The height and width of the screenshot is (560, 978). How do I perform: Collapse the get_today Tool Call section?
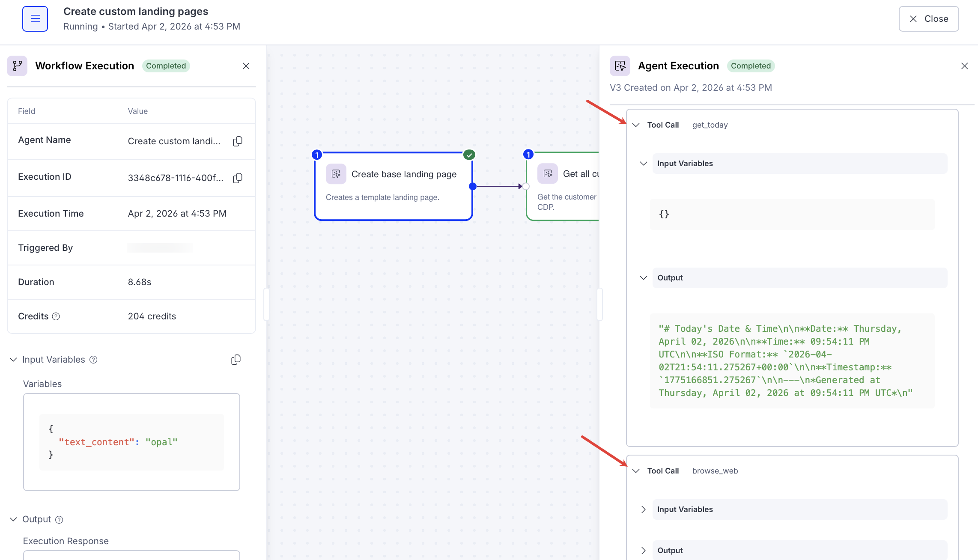637,125
